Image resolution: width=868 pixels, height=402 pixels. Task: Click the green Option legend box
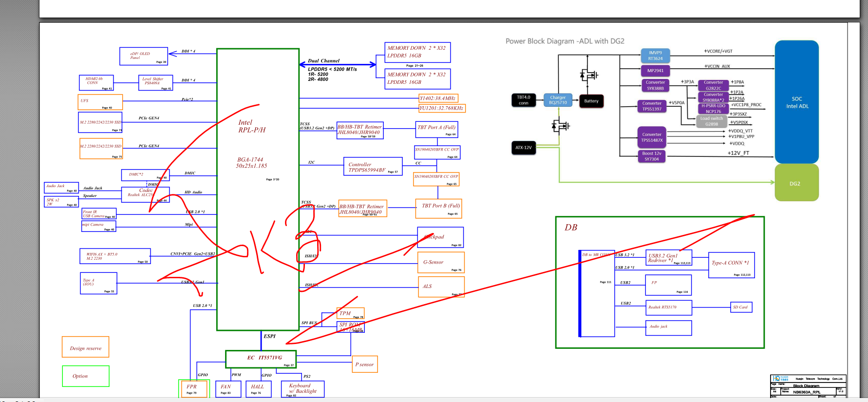86,376
